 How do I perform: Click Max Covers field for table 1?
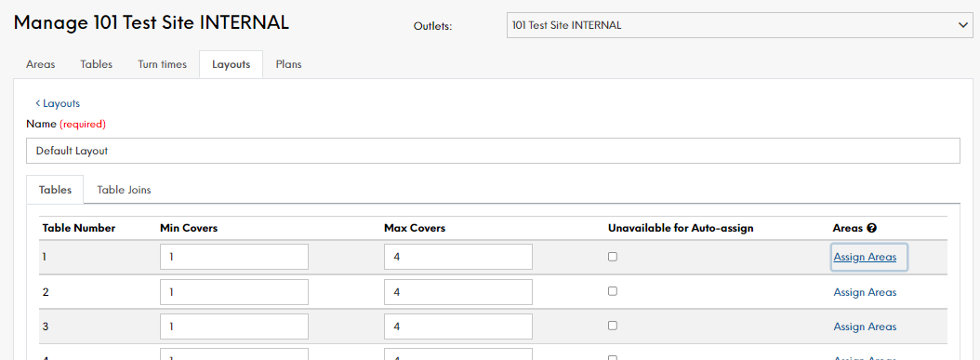[458, 257]
